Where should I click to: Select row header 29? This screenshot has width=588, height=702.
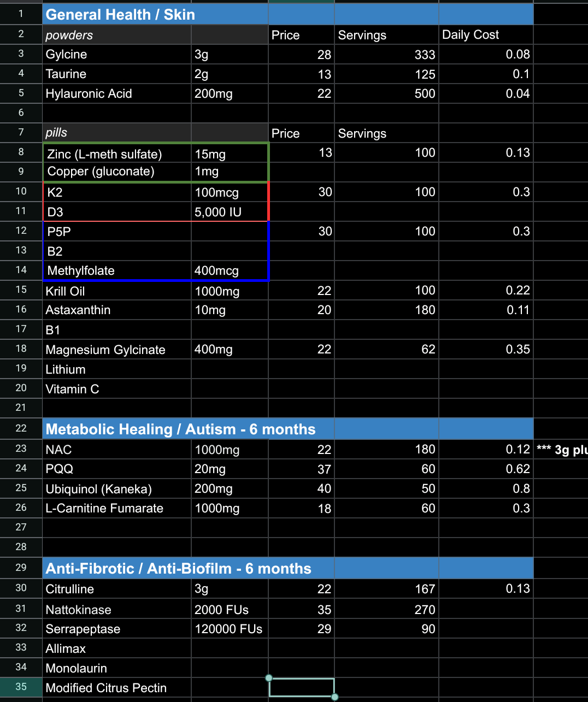(21, 568)
